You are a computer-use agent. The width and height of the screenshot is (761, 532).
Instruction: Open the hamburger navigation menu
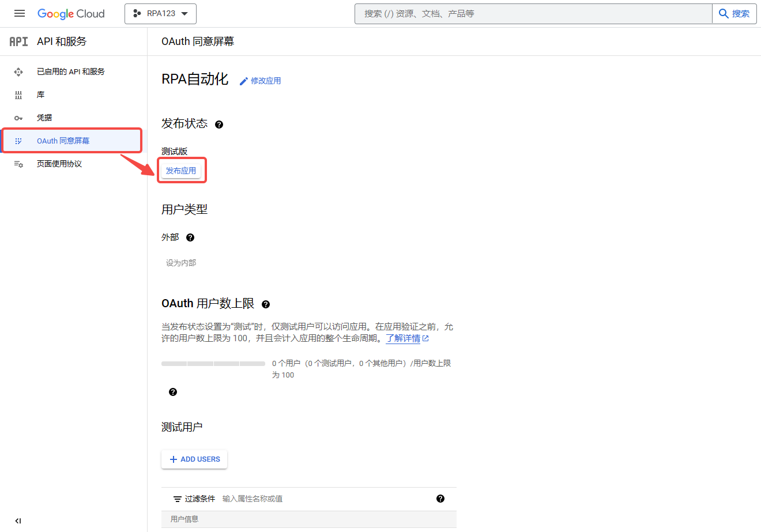click(20, 13)
